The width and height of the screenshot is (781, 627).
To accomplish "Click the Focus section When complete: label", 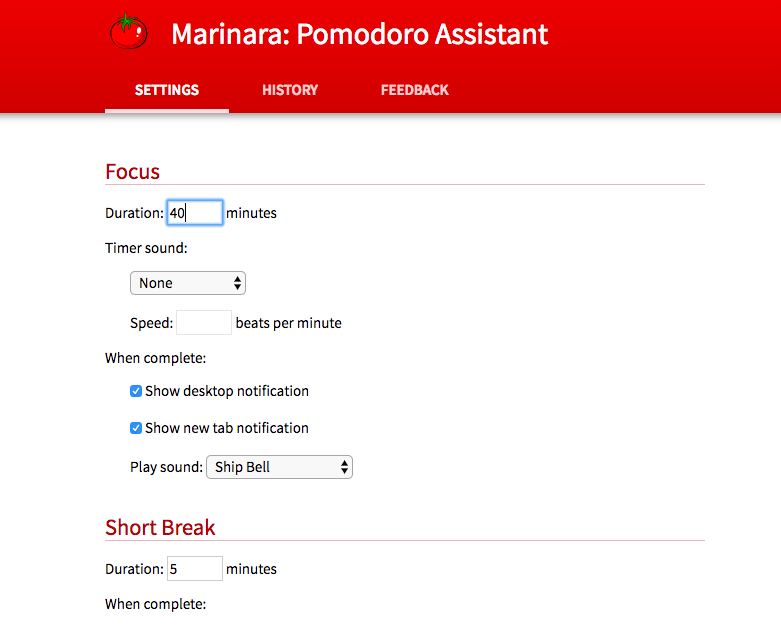I will point(155,359).
